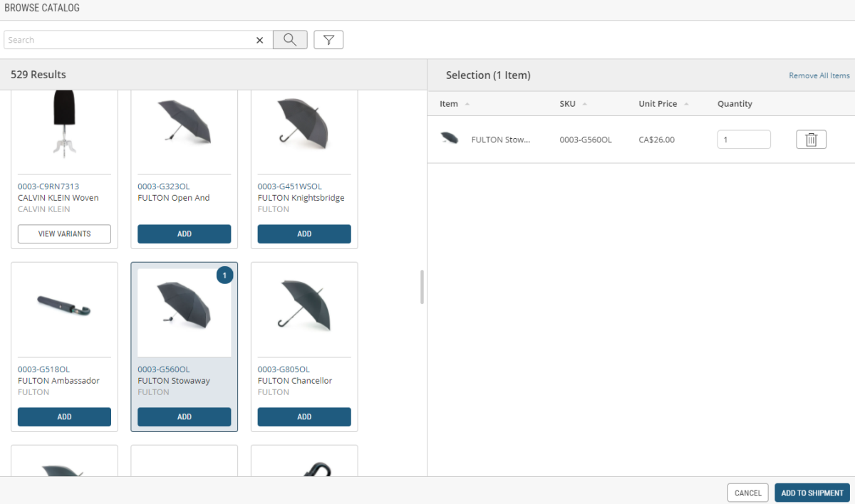Viewport: 855px width, 504px height.
Task: Click the magnifying glass search button
Action: 290,40
